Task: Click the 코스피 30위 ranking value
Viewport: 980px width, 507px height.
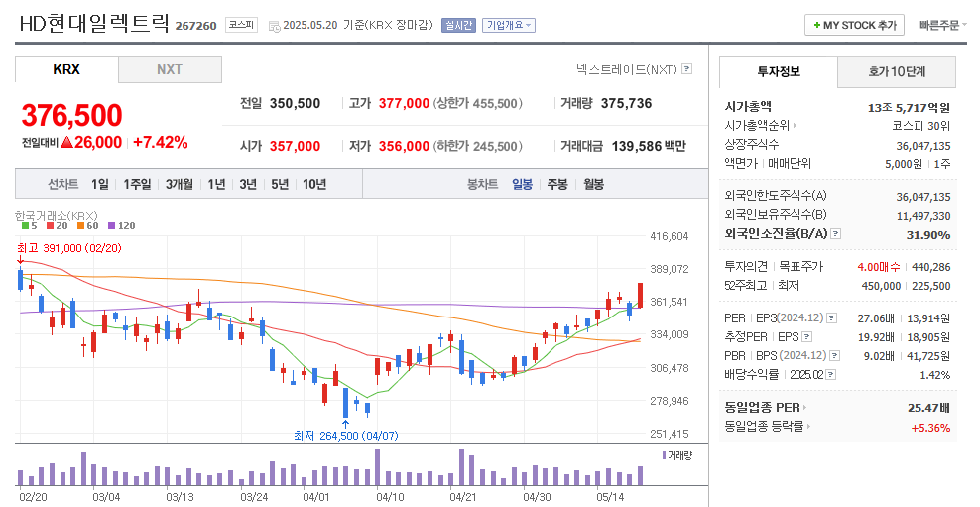Action: tap(920, 126)
